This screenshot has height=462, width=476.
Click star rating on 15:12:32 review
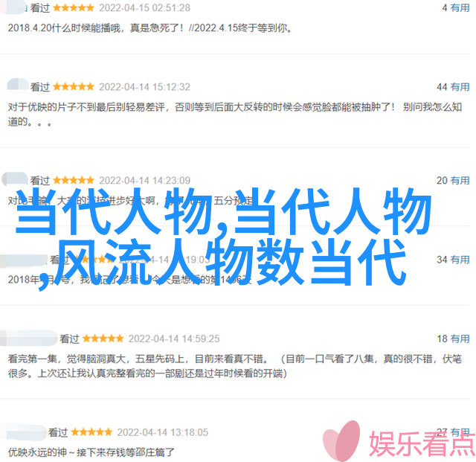click(x=74, y=87)
